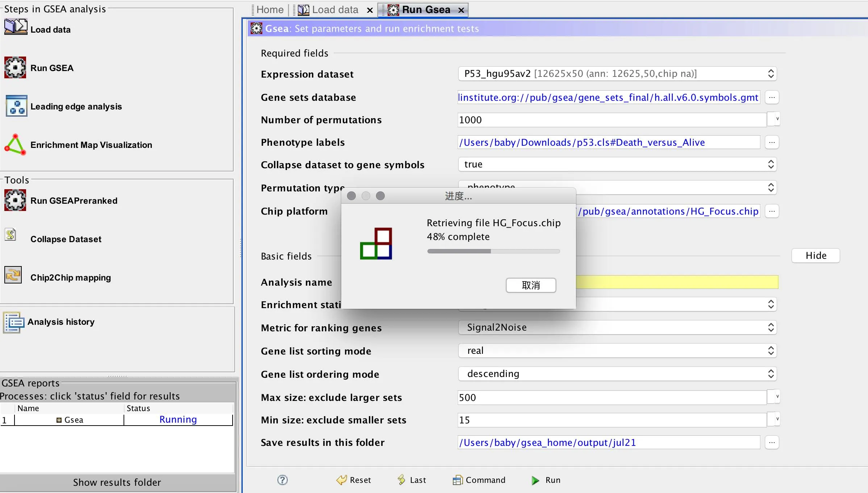Open the Analysis history list icon
This screenshot has width=868, height=493.
14,322
